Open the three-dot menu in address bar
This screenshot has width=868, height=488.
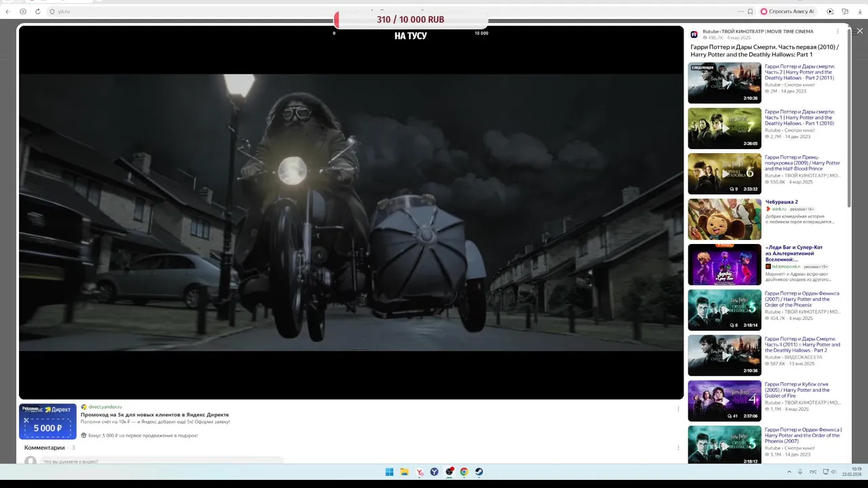(x=741, y=12)
